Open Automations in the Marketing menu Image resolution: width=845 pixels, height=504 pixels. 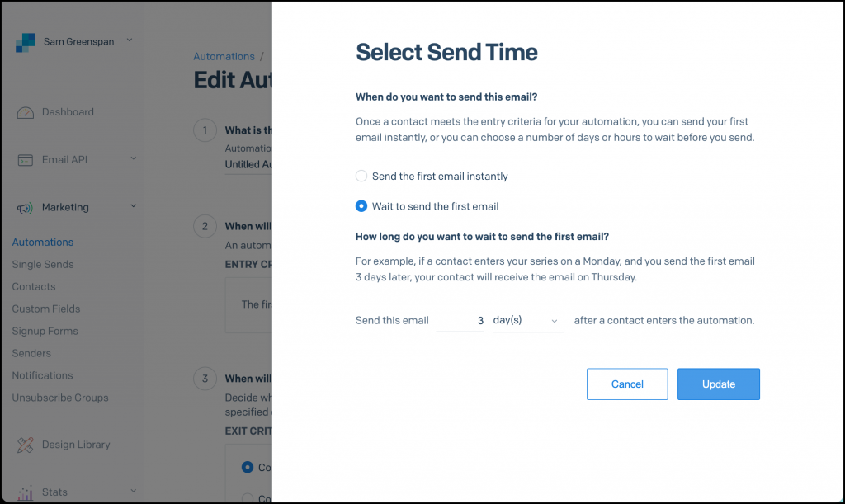click(42, 242)
